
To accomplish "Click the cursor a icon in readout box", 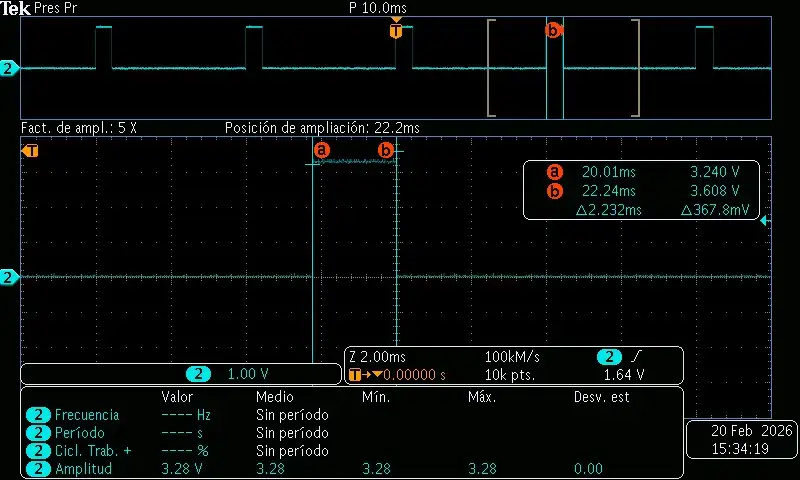I will coord(555,172).
